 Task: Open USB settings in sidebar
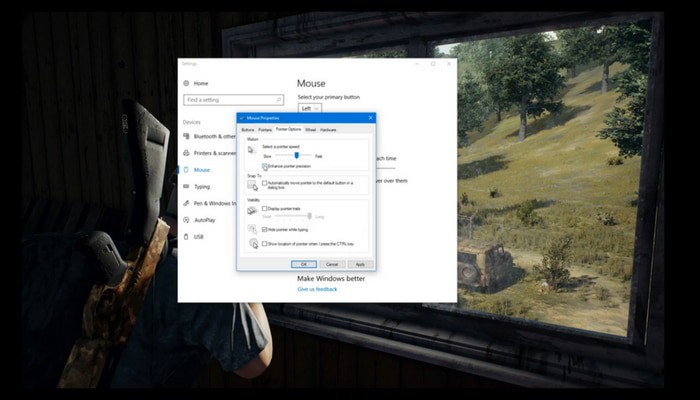(193, 237)
